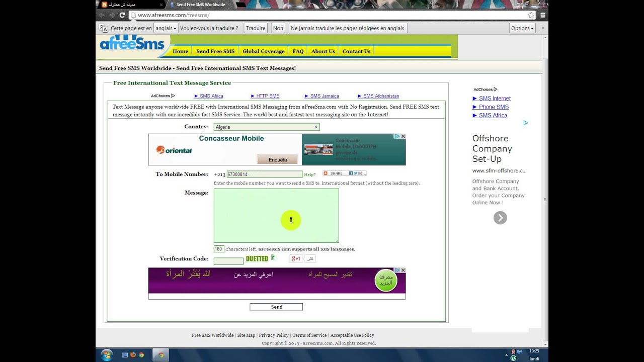
Task: Open the SMS Africa sidebar link
Action: pos(490,116)
